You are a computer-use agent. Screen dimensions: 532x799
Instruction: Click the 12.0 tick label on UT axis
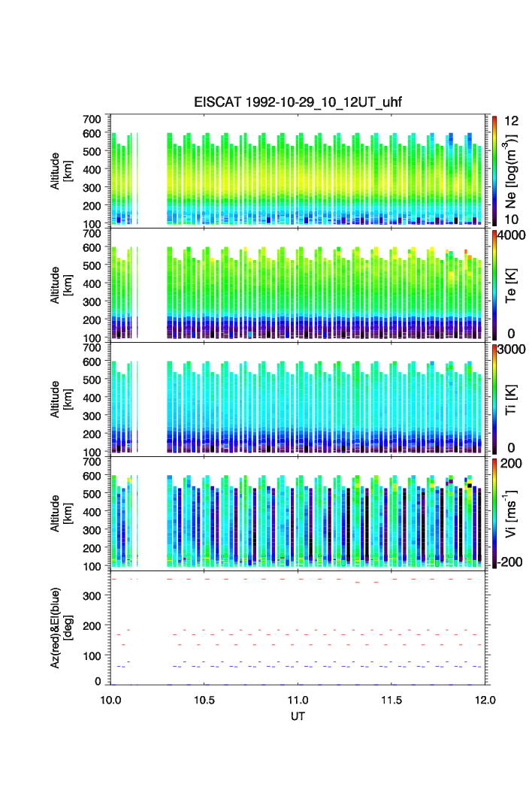pos(485,700)
